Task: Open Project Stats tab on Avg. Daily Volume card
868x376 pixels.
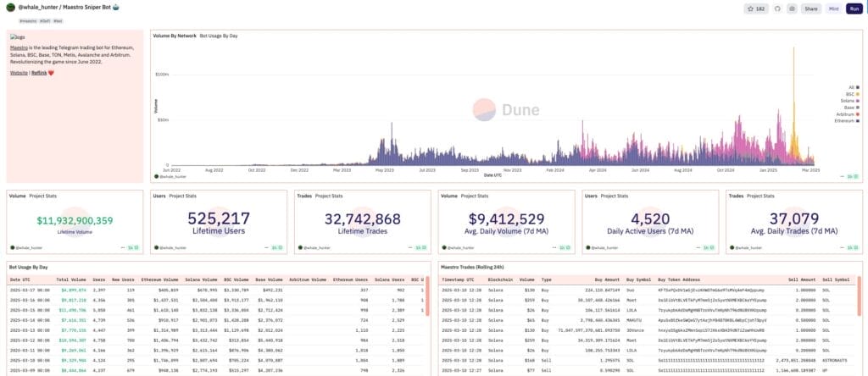Action: pyautogui.click(x=475, y=196)
